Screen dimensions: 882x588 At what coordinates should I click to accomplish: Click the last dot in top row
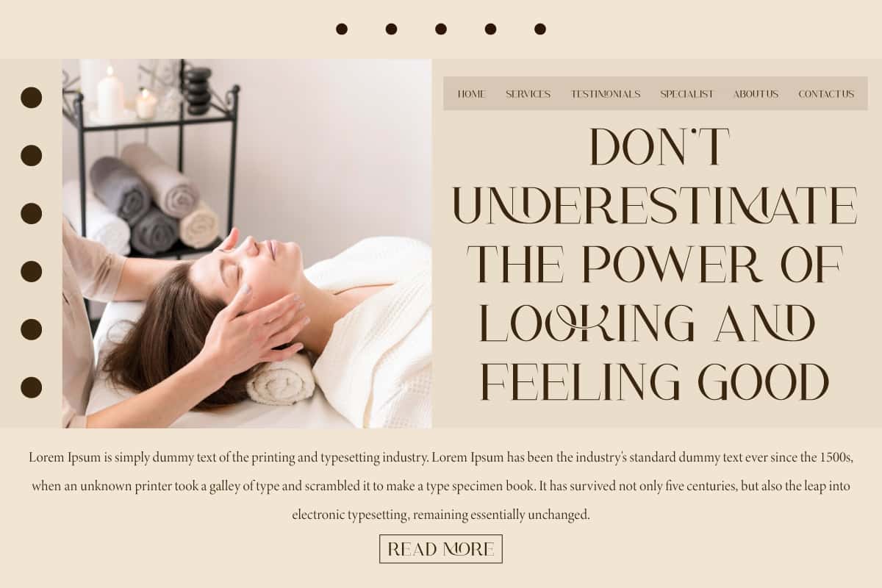540,29
